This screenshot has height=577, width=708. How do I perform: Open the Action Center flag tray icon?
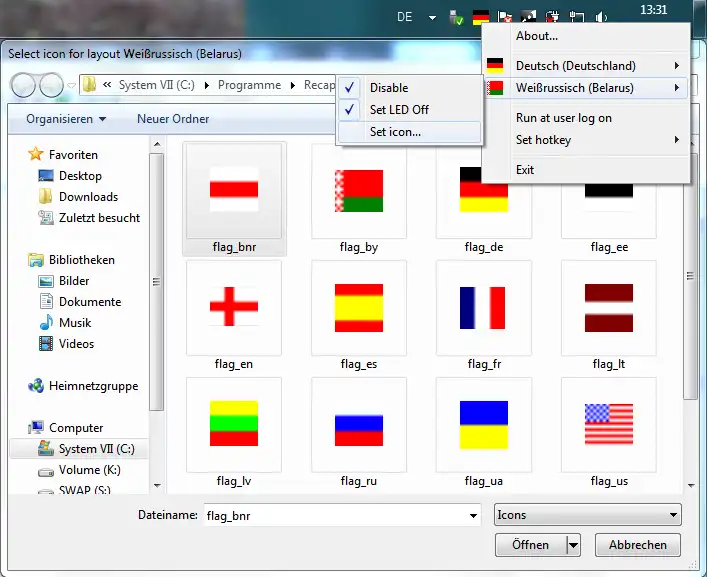coord(504,18)
